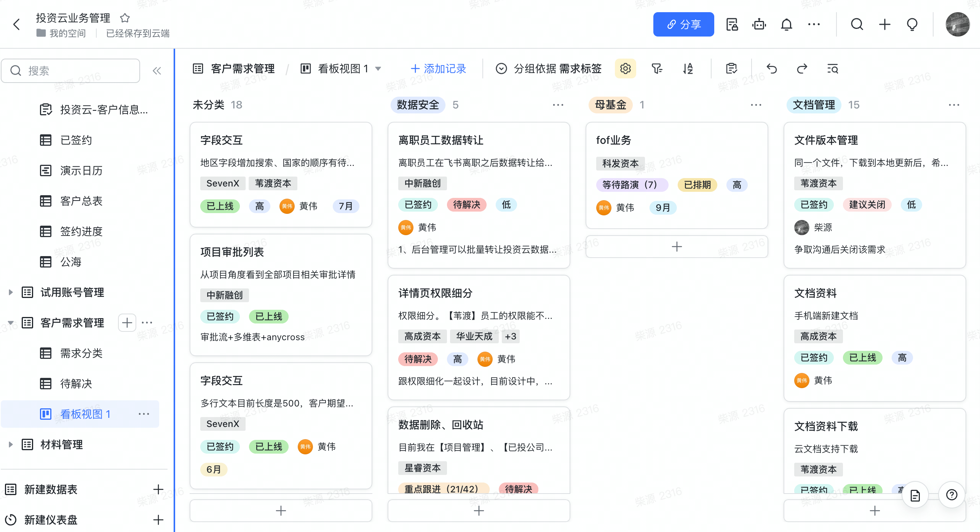Open the more options menu in the top bar

point(813,24)
